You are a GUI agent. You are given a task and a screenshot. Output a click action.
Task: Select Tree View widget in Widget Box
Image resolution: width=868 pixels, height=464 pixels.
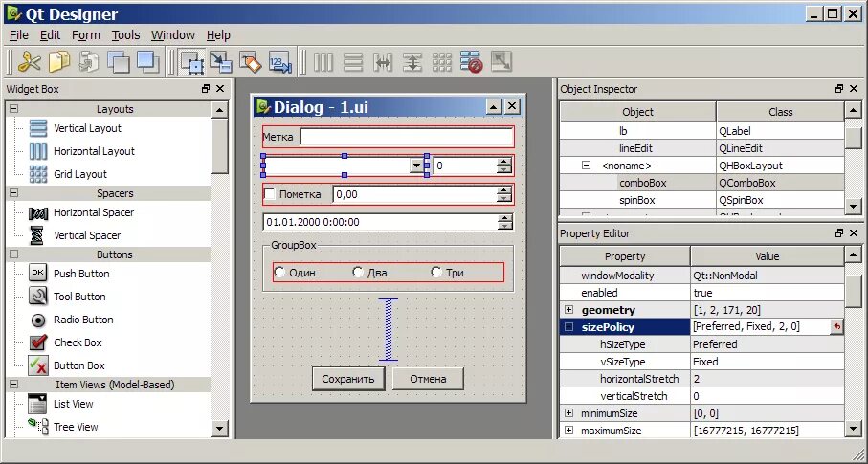pyautogui.click(x=76, y=427)
